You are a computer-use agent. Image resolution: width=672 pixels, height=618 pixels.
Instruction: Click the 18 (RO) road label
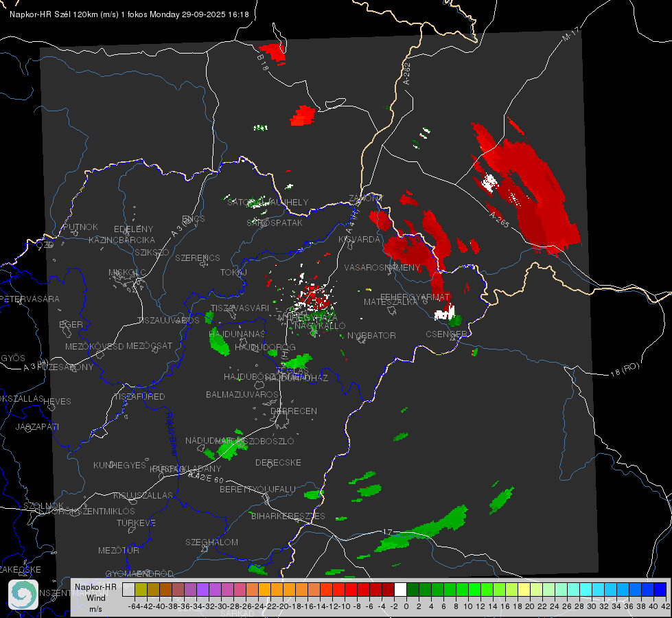(625, 369)
